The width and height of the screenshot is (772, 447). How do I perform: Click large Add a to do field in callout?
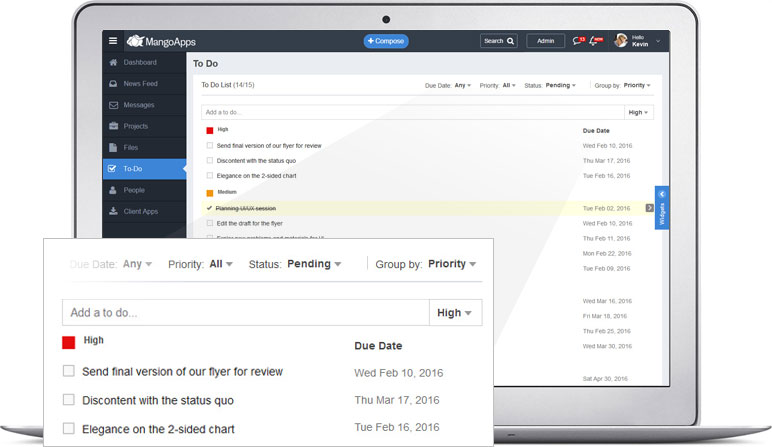click(246, 313)
